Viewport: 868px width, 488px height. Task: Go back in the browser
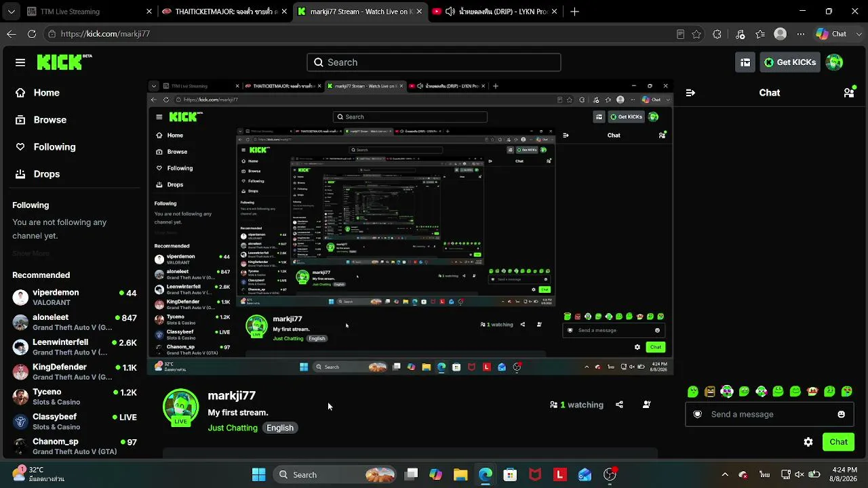point(12,34)
